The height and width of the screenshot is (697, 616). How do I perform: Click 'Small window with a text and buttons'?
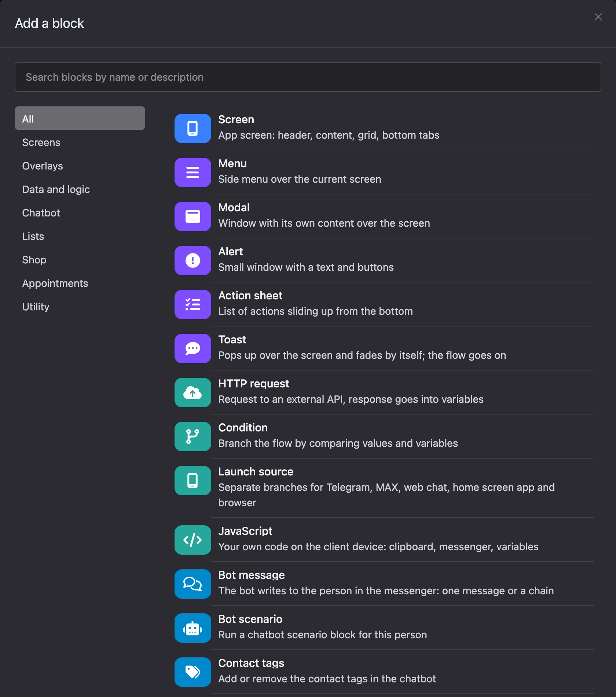point(306,267)
